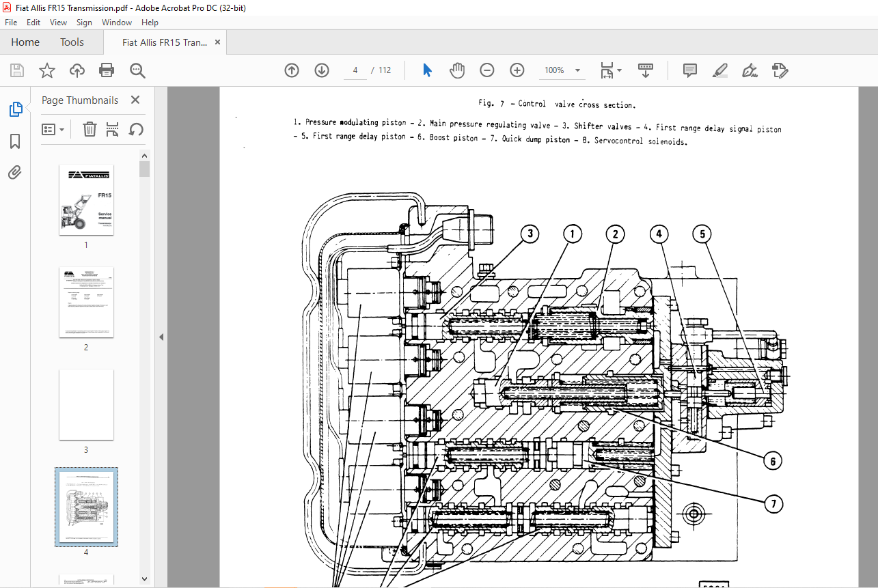Select the Fiat Allis FR15 Tran... document tab
The image size is (878, 588).
click(165, 42)
